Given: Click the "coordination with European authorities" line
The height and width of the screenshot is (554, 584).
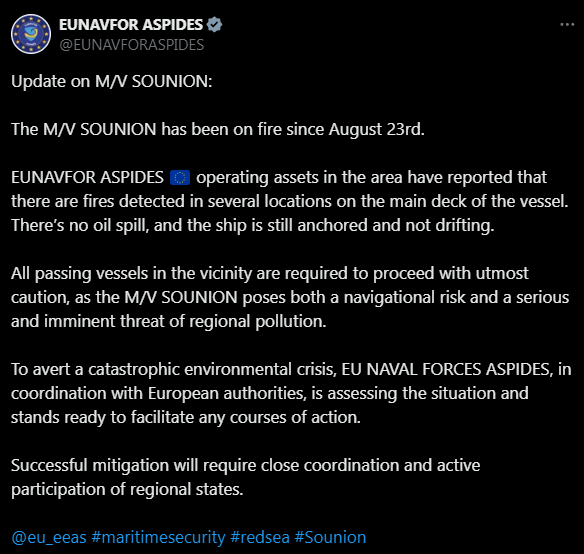Looking at the screenshot, I should tap(270, 393).
